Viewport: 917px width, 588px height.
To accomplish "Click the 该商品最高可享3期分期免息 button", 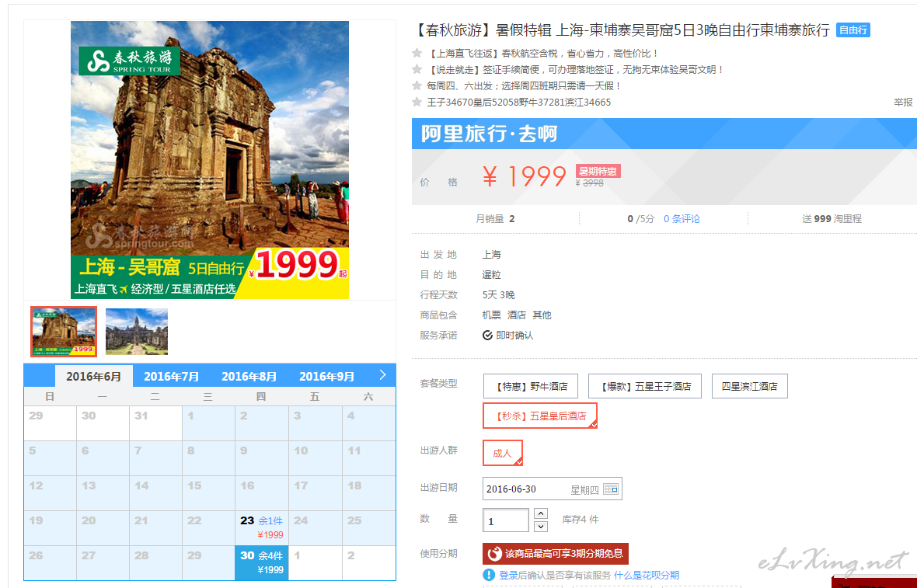I will coord(556,554).
